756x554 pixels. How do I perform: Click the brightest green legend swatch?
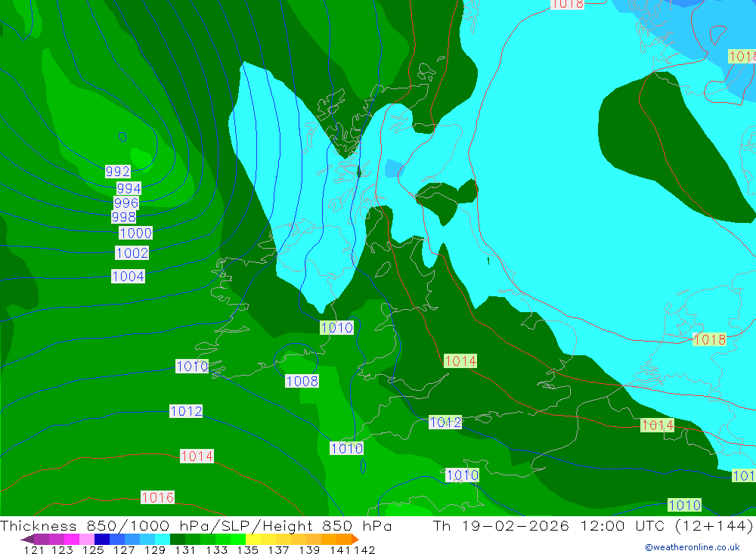click(x=238, y=539)
